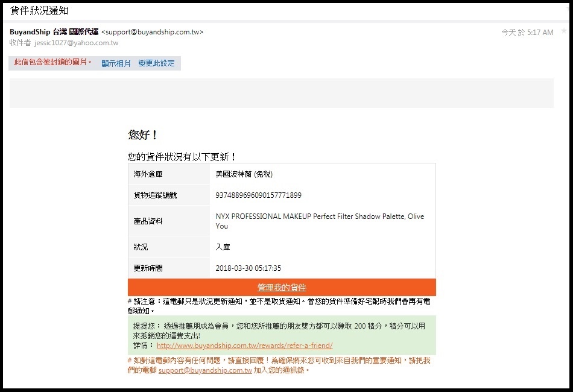
Task: Click the 顯示相片 link to show images
Action: click(116, 63)
